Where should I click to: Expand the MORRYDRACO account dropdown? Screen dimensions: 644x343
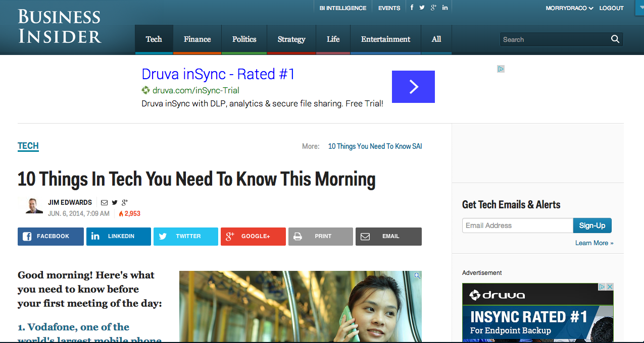tap(569, 8)
